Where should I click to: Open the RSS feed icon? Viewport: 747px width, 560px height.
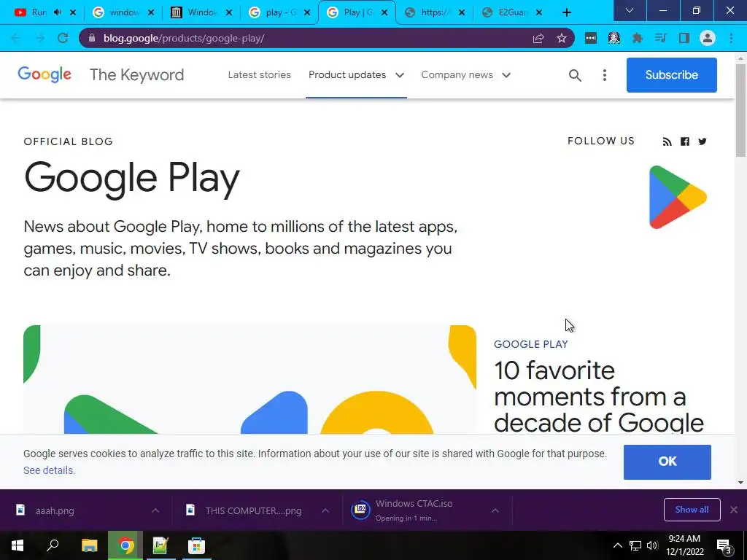(667, 141)
